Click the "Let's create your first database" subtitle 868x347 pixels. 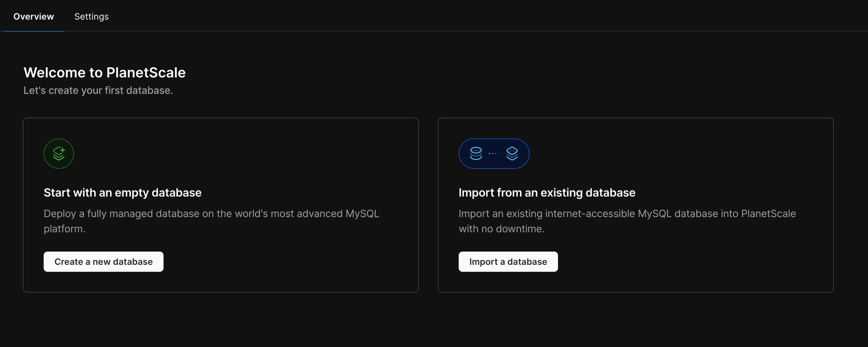[98, 90]
